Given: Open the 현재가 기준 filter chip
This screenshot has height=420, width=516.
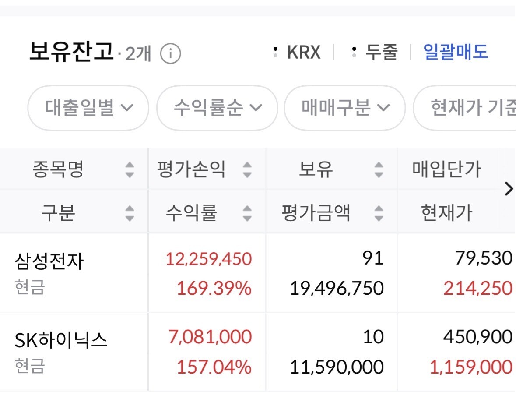Looking at the screenshot, I should [464, 108].
